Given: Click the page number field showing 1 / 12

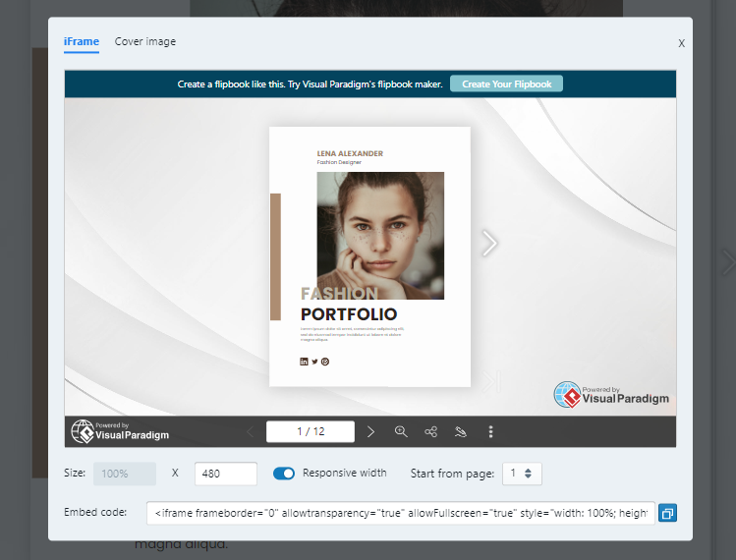Looking at the screenshot, I should 311,431.
